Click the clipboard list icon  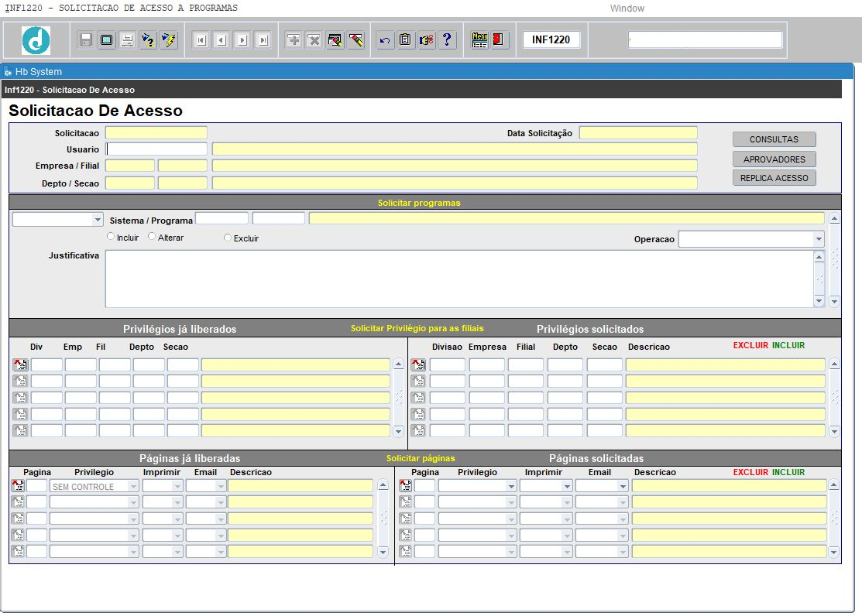[x=405, y=39]
